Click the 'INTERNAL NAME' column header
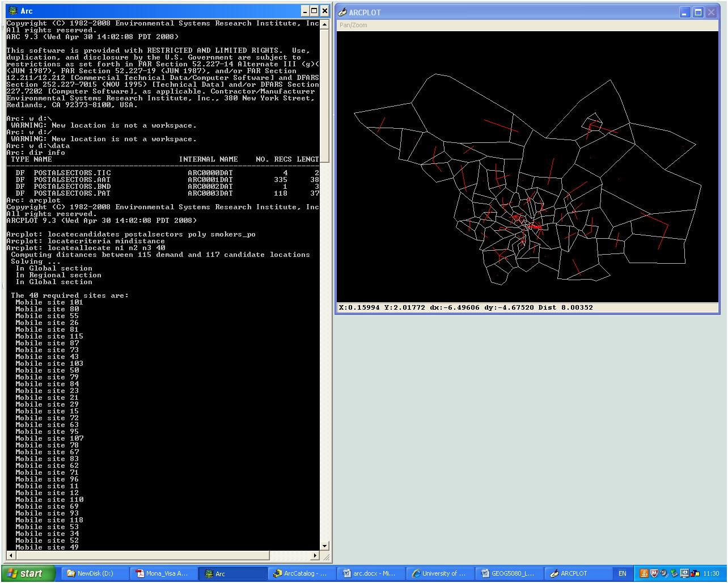Viewport: 728px width, 583px height. [208, 159]
